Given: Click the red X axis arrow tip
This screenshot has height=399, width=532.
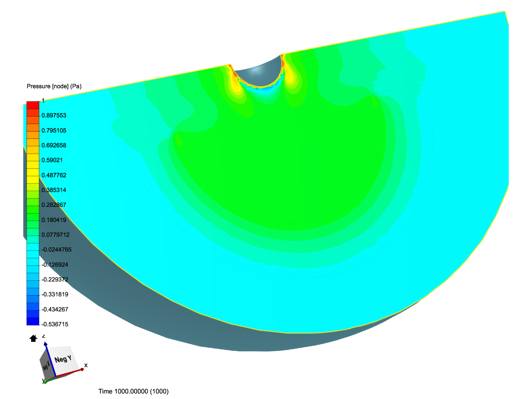Looking at the screenshot, I should click(82, 369).
